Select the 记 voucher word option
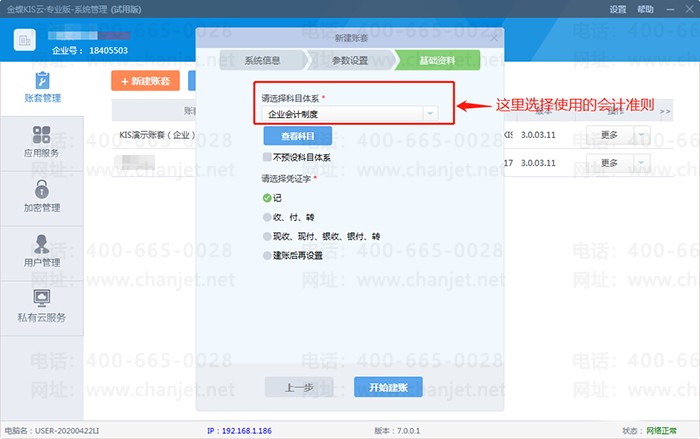Image resolution: width=700 pixels, height=439 pixels. (x=266, y=197)
